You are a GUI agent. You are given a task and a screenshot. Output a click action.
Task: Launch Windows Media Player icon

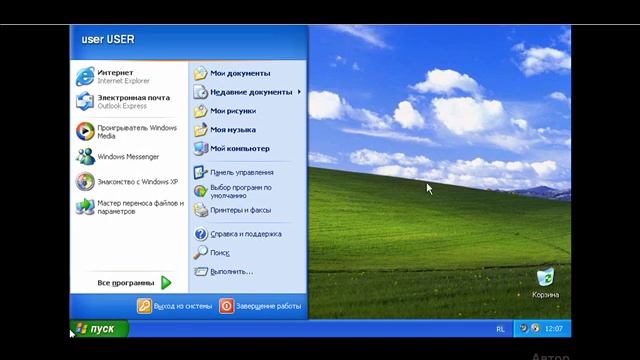tap(85, 131)
